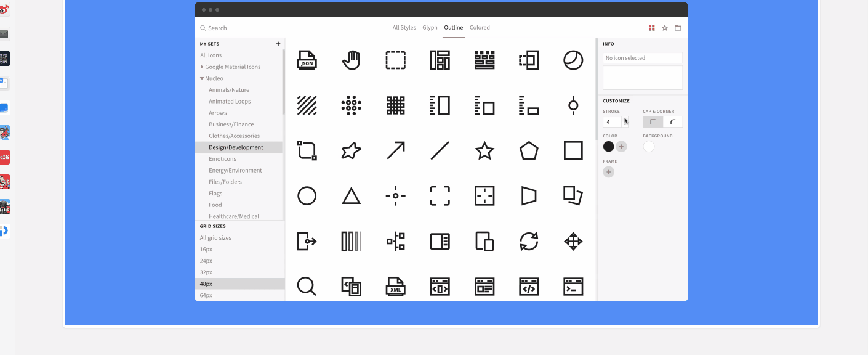Viewport: 868px width, 355px height.
Task: Select square cap and corner style
Action: pyautogui.click(x=653, y=122)
